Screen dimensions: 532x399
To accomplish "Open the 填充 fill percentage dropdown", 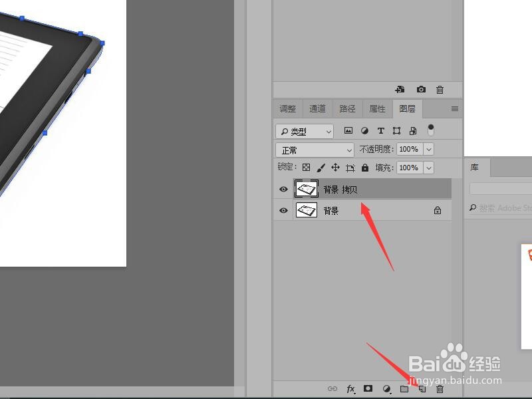I will coord(428,168).
